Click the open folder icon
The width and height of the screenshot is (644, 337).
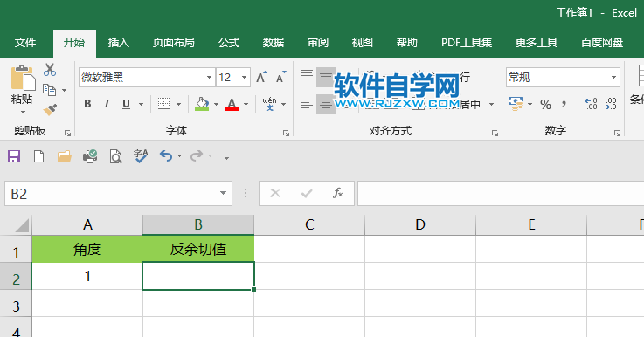point(65,156)
